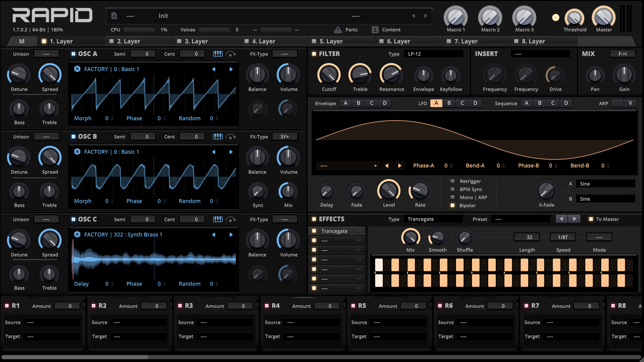Image resolution: width=644 pixels, height=362 pixels.
Task: Select LFO C tab
Action: pos(462,103)
